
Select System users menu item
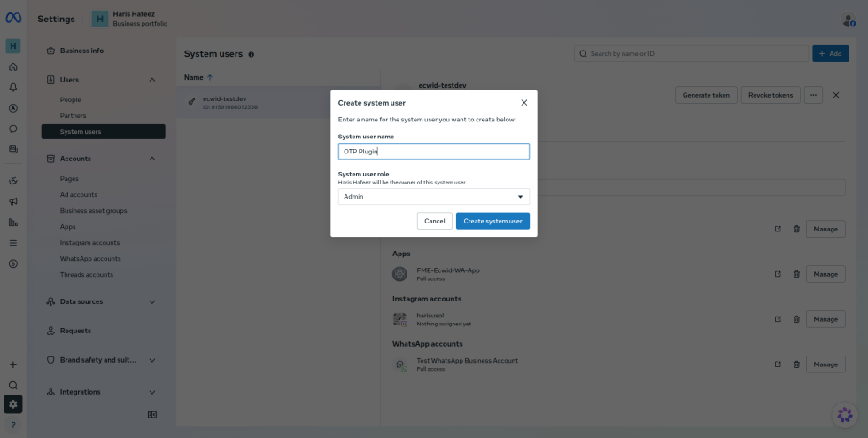point(103,131)
